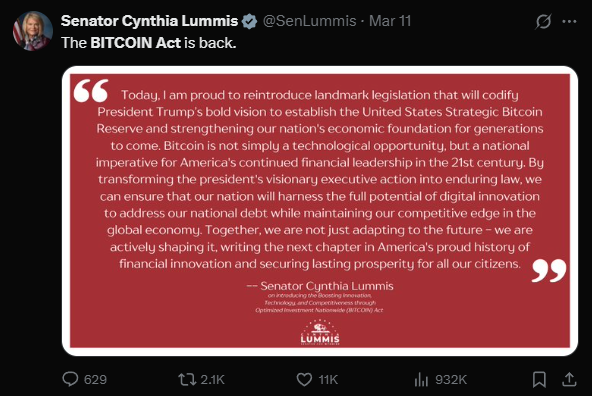The width and height of the screenshot is (592, 396).
Task: Open the red quote image attachment
Action: 320,211
